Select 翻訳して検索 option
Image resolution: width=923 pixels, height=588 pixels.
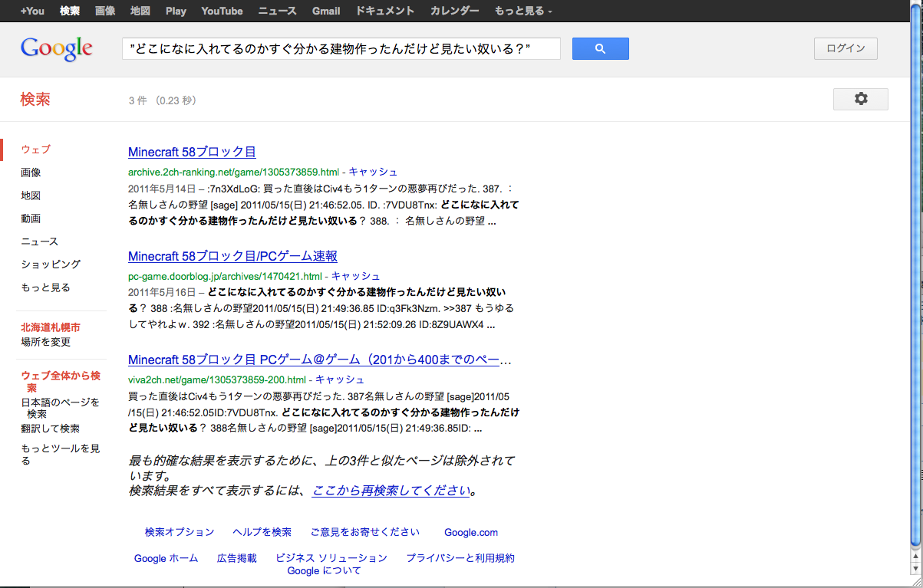tap(50, 429)
